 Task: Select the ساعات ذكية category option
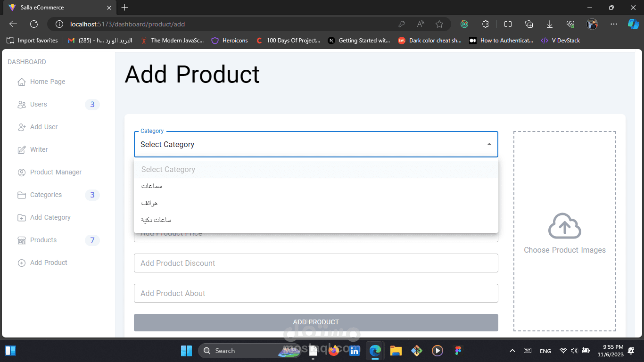(x=157, y=220)
